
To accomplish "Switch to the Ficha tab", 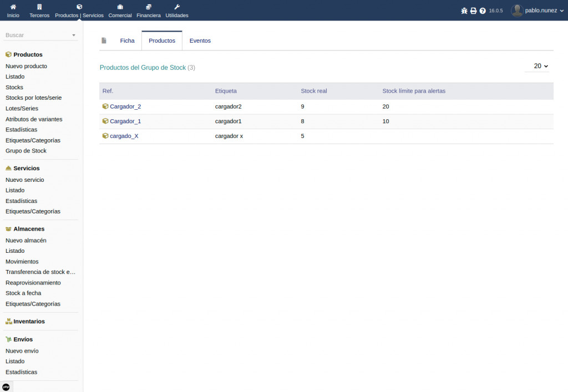I will click(127, 40).
